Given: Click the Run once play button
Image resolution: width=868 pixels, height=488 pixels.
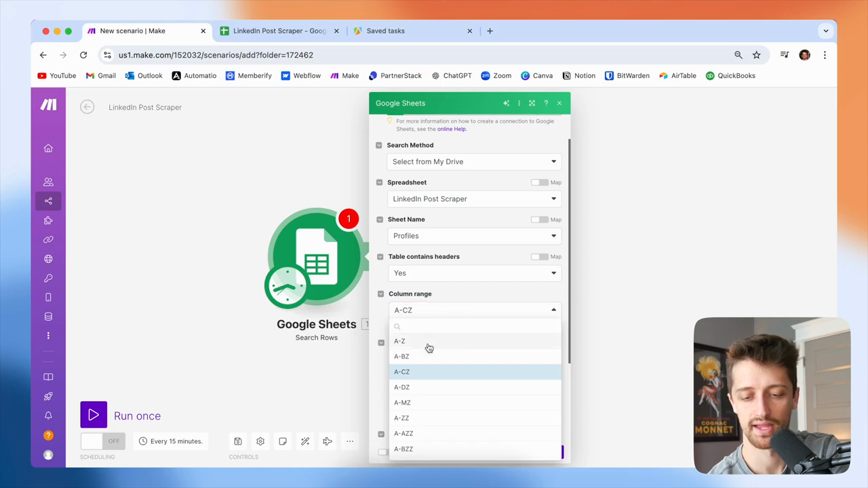Looking at the screenshot, I should [94, 415].
